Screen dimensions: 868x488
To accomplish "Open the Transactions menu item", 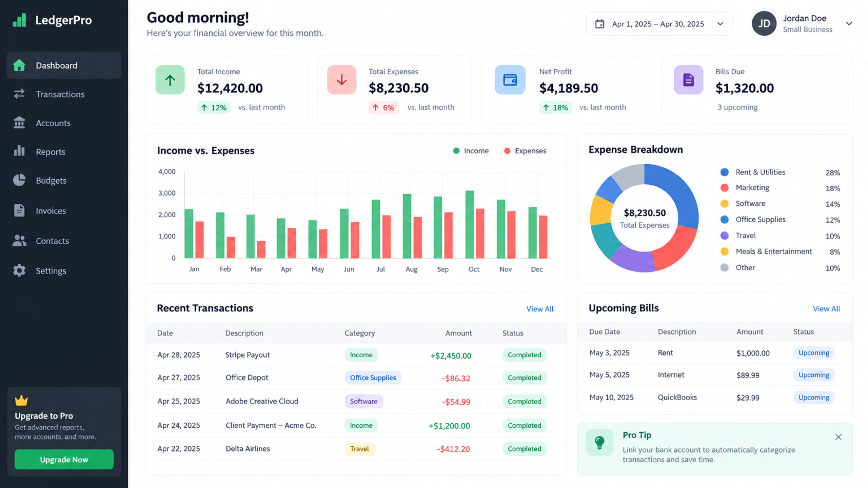I will pyautogui.click(x=64, y=94).
